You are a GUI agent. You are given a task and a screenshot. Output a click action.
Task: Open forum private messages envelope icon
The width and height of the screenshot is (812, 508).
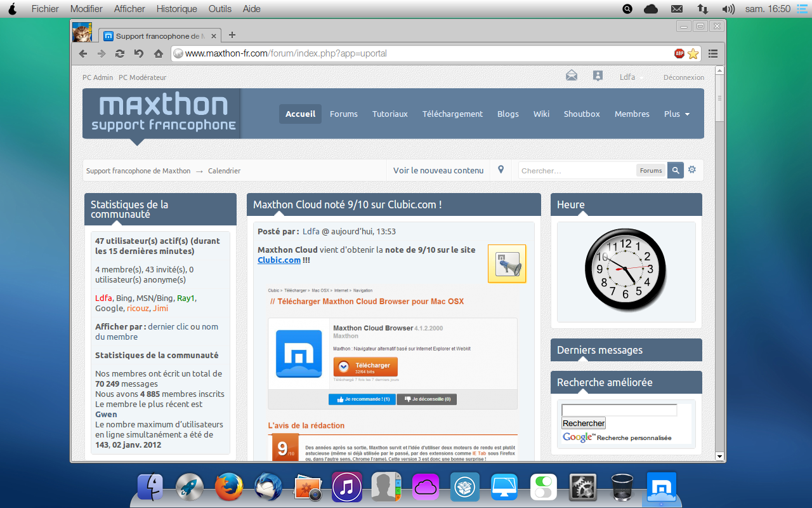[x=572, y=76]
